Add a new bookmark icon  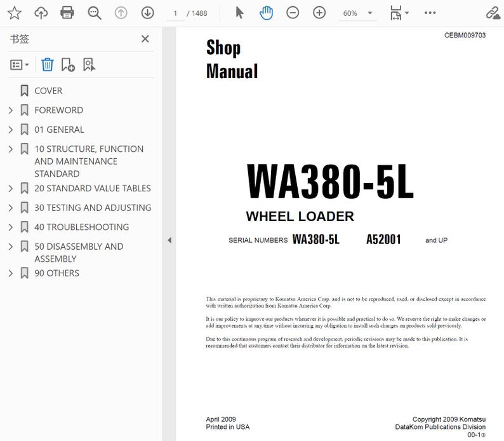tap(68, 65)
